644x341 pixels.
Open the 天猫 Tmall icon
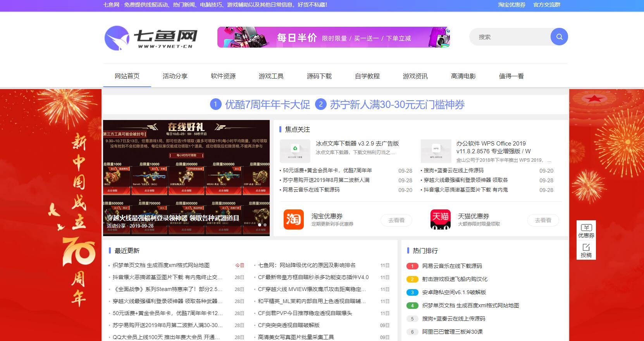[x=440, y=219]
